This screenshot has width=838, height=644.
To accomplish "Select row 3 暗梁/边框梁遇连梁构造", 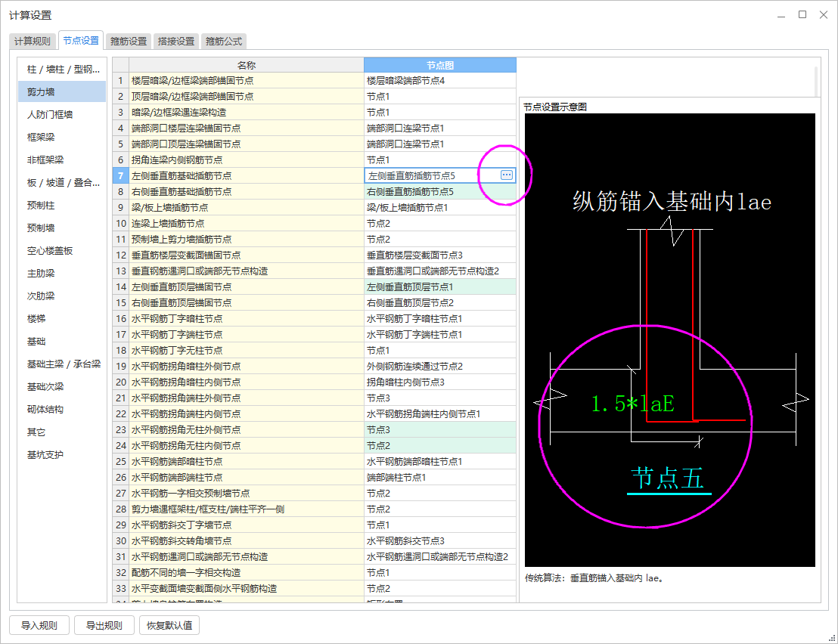I will 247,112.
